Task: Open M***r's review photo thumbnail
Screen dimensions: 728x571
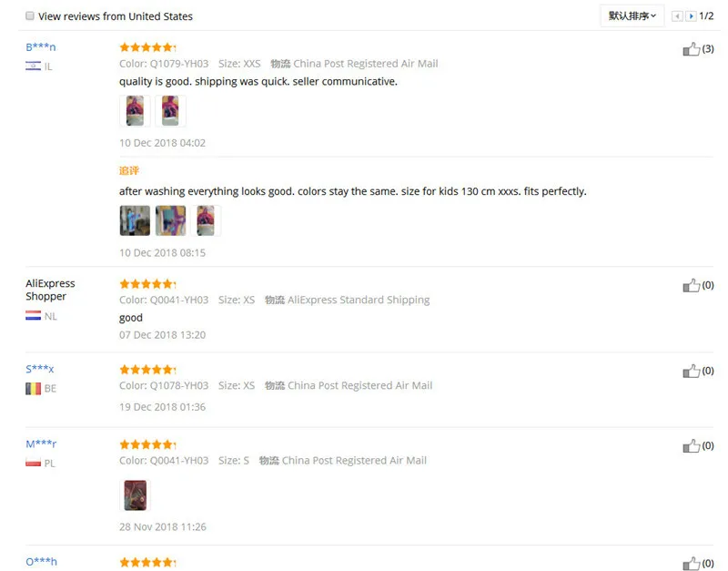Action: pyautogui.click(x=135, y=495)
